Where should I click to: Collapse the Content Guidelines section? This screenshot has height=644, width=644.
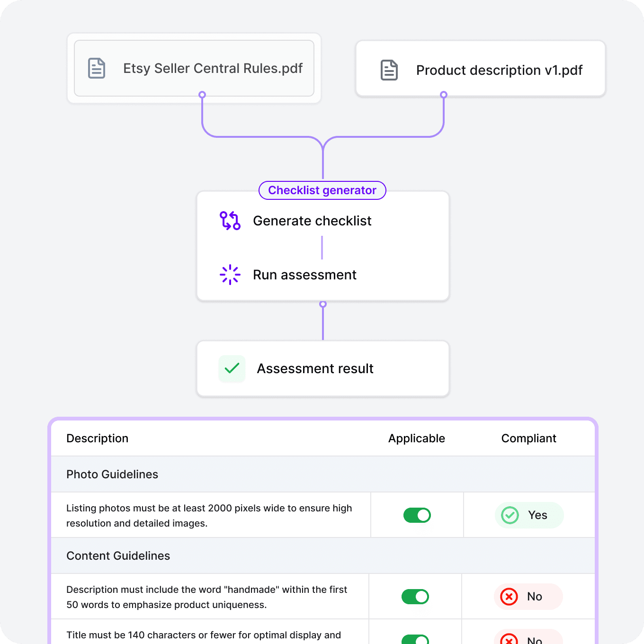coord(118,555)
